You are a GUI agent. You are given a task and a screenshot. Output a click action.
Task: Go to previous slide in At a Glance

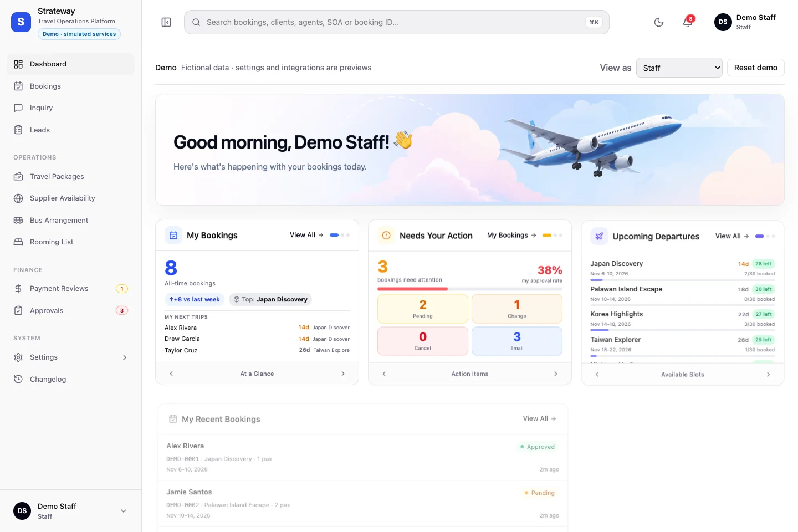pos(171,374)
